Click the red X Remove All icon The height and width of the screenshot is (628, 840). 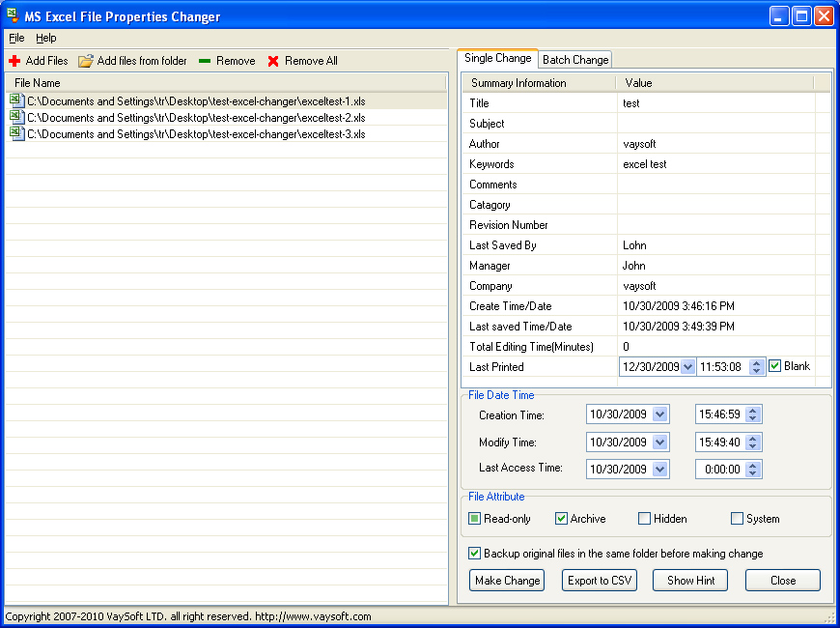[x=273, y=61]
